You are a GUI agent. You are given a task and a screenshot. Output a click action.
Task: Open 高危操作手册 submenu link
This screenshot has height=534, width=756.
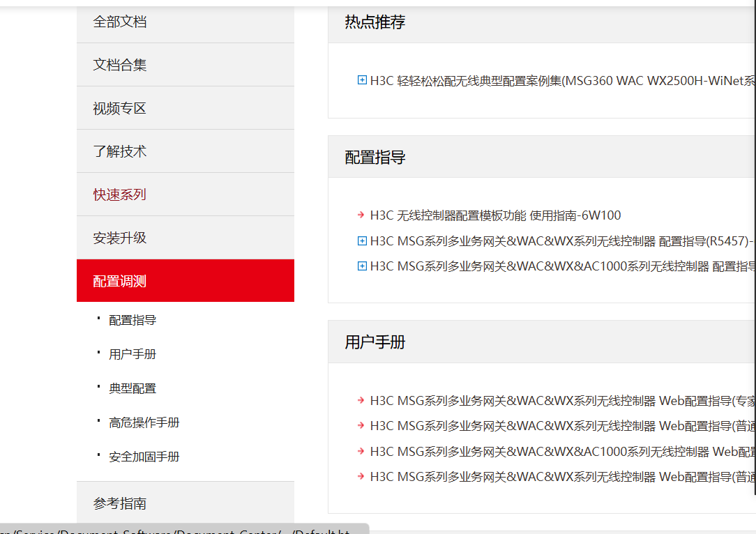coord(144,422)
